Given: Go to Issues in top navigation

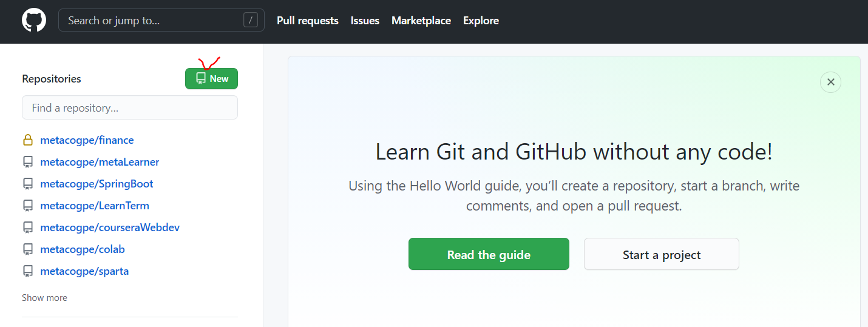Looking at the screenshot, I should [365, 20].
